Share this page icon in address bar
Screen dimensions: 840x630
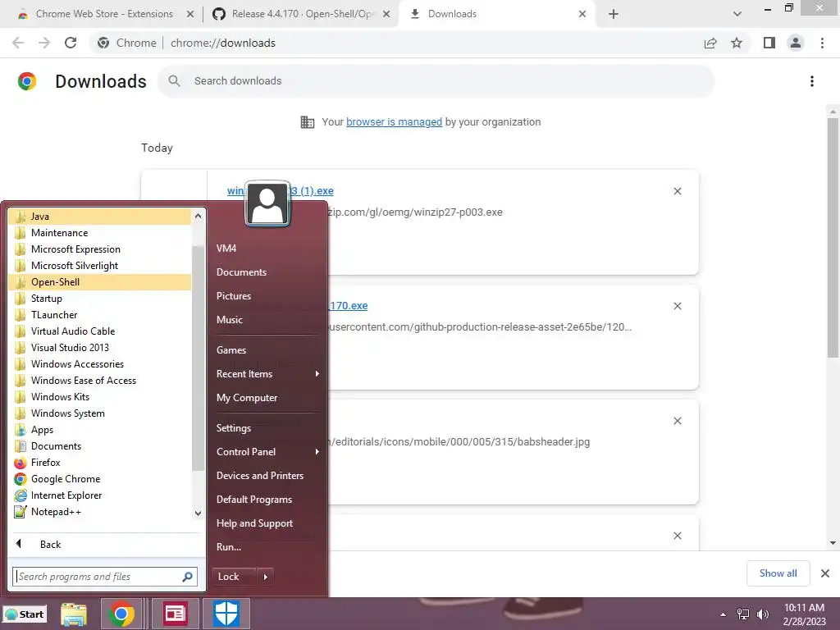pyautogui.click(x=710, y=43)
